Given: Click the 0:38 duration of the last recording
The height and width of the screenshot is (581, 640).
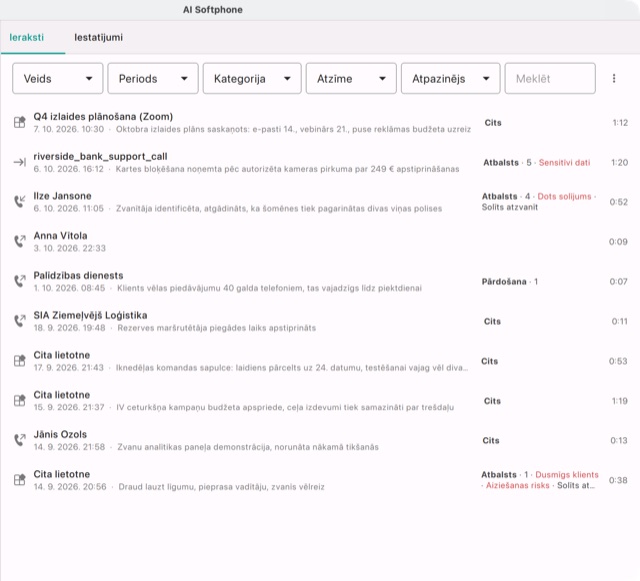Looking at the screenshot, I should click(x=618, y=480).
